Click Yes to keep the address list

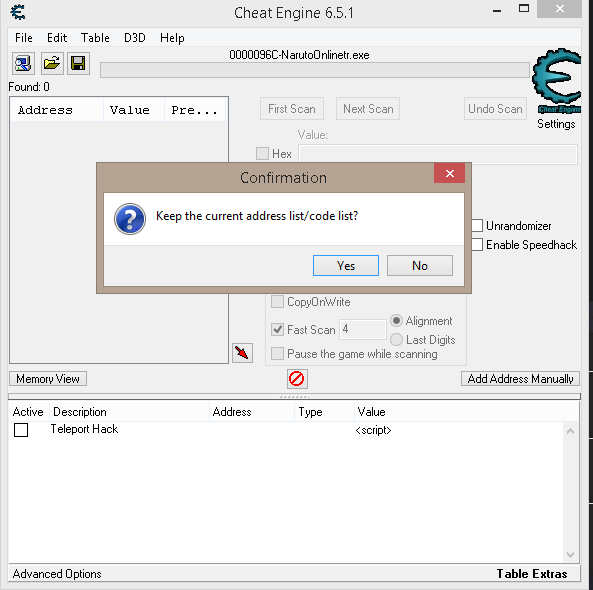(346, 266)
